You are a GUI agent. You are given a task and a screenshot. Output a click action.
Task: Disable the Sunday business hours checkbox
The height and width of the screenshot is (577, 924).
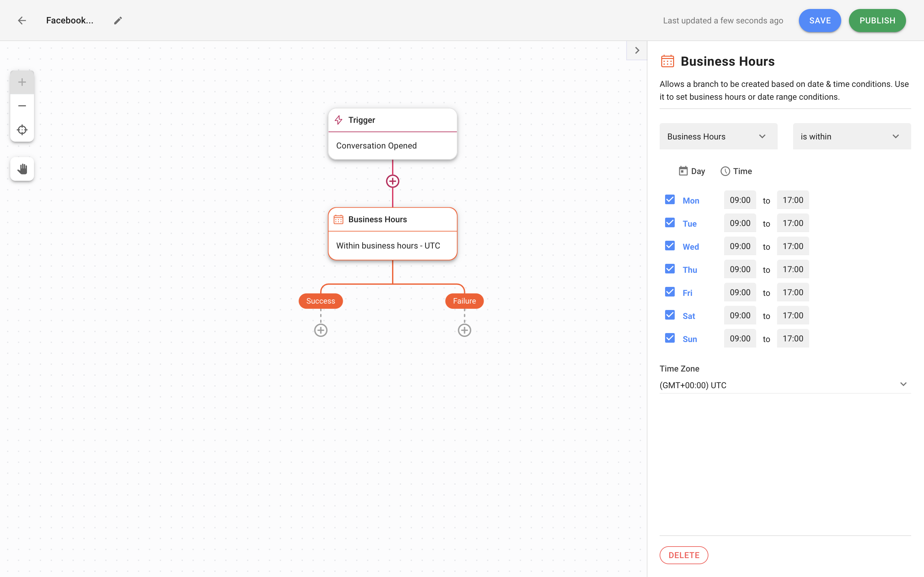click(670, 339)
